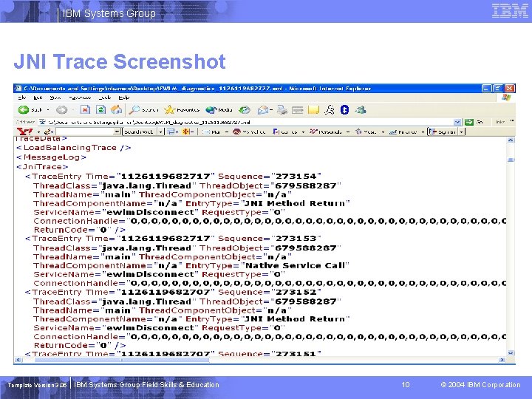Open the Edit menu
The width and height of the screenshot is (532, 399).
(38, 98)
